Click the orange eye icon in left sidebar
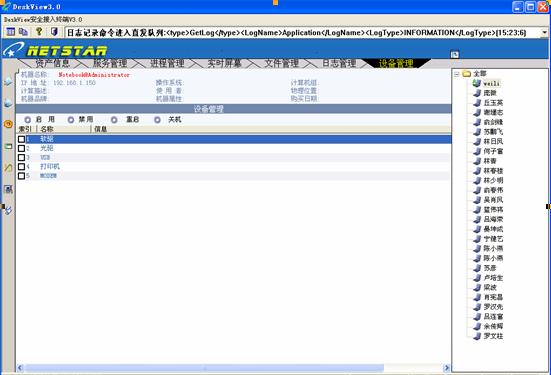This screenshot has height=375, width=551. tap(8, 124)
